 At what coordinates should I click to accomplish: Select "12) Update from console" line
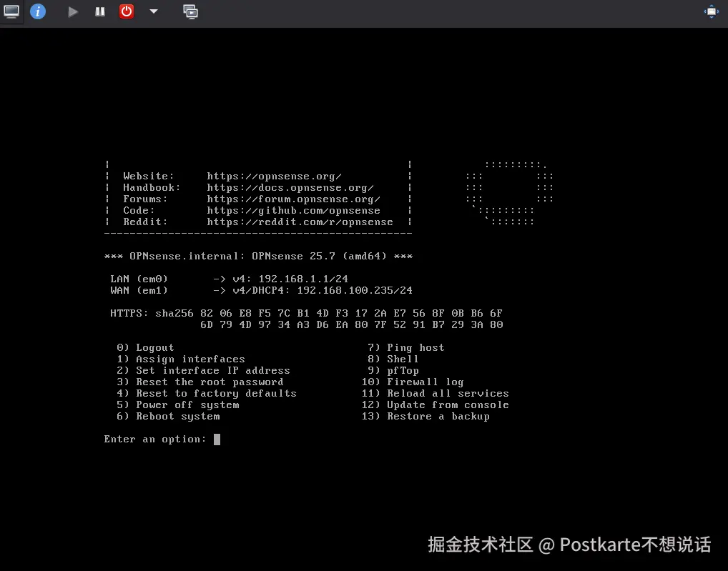tap(436, 404)
